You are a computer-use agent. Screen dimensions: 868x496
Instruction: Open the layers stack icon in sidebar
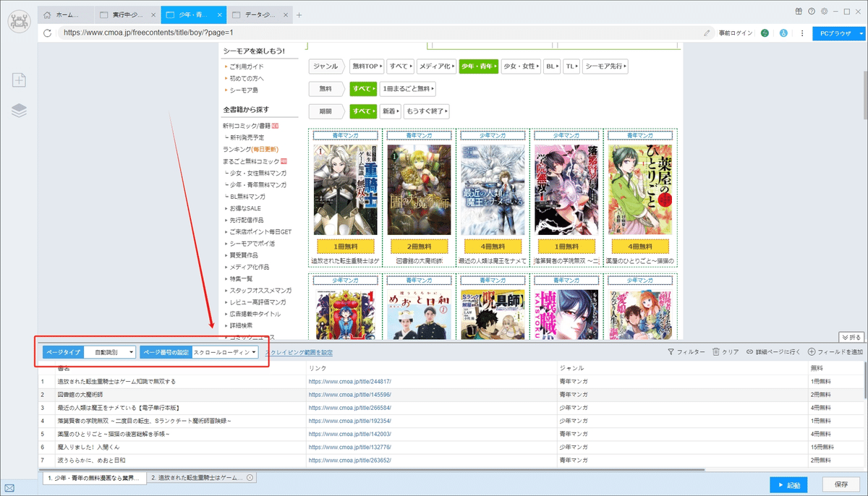(x=19, y=110)
